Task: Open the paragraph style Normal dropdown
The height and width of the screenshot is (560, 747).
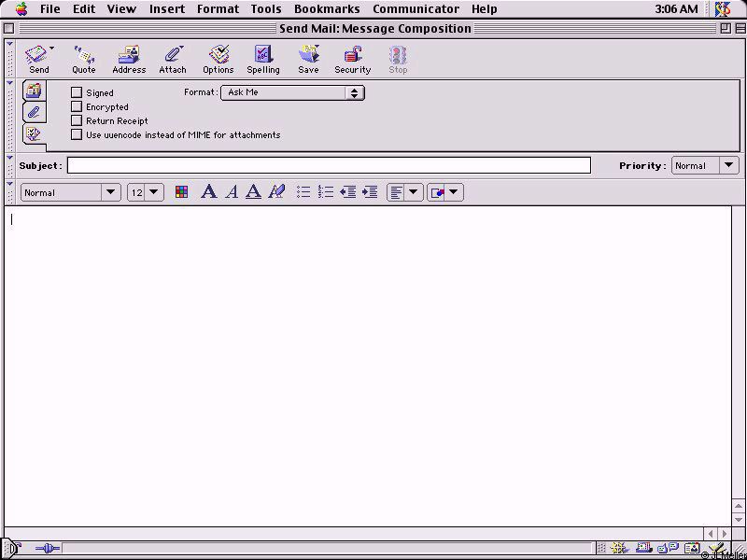Action: point(71,192)
